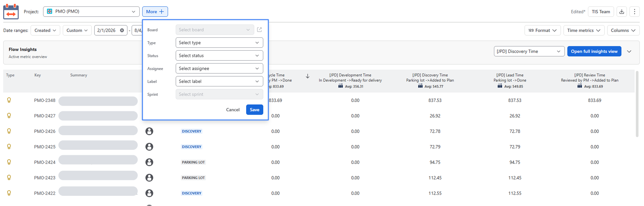Cancel the filter popup
The height and width of the screenshot is (206, 644).
(233, 110)
